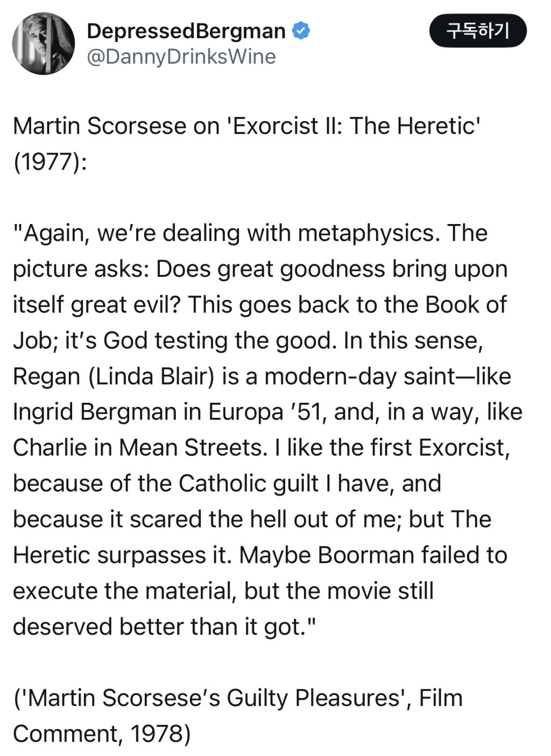Click the blue verified badge icon

[301, 31]
